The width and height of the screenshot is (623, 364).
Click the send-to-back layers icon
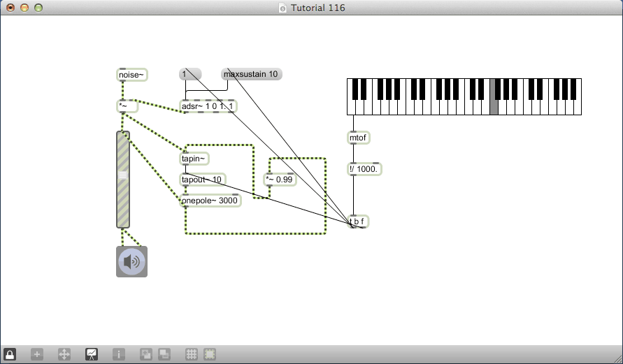(x=164, y=354)
